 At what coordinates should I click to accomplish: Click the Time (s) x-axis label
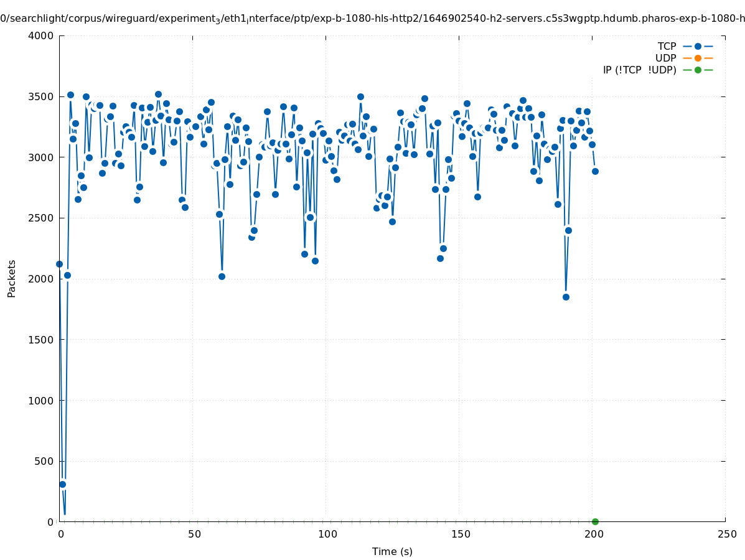pyautogui.click(x=392, y=551)
